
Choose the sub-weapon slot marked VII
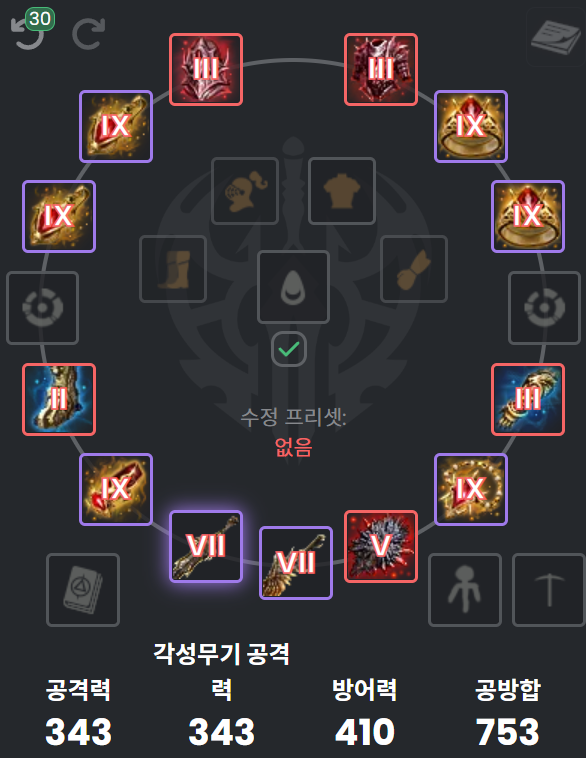tap(296, 563)
